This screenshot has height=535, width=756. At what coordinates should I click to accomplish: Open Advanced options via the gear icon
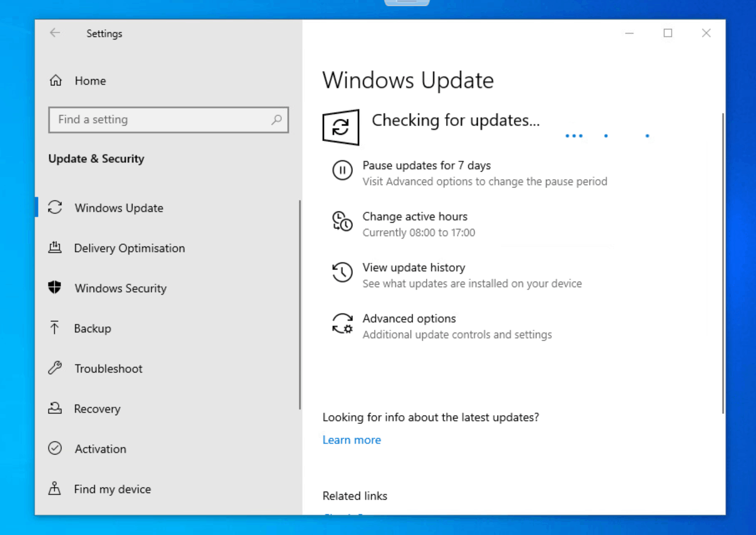(x=342, y=324)
